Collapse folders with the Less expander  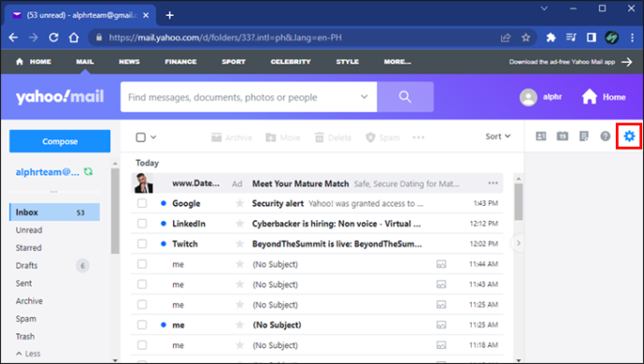point(28,354)
